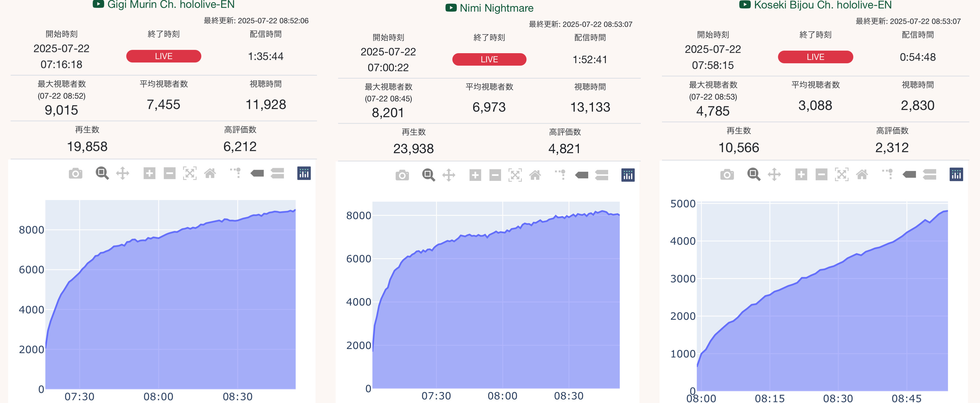
Task: Click zoom out minus on Koseki Bijou chart
Action: (x=821, y=174)
